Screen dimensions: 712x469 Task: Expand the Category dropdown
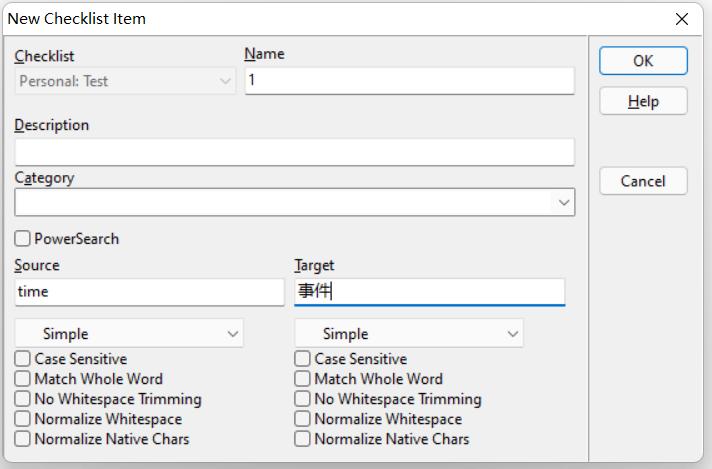564,203
